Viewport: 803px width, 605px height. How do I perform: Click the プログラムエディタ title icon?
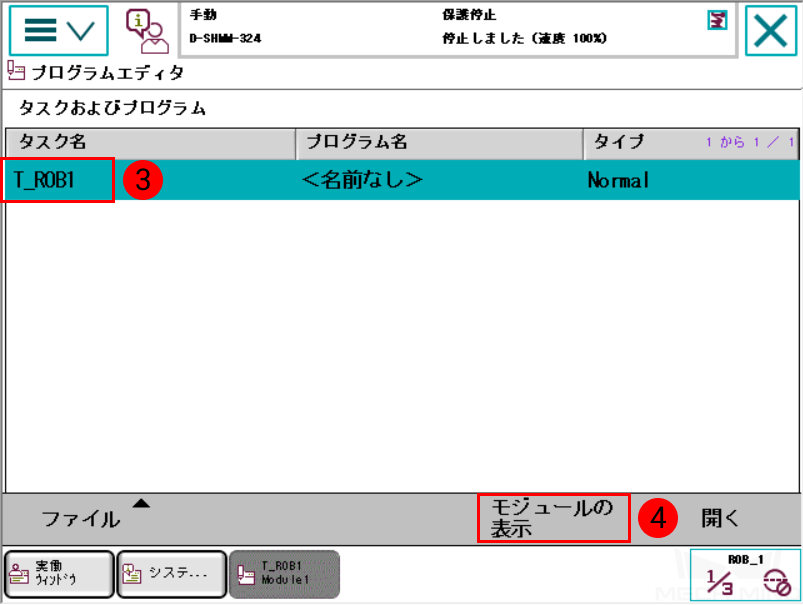pyautogui.click(x=16, y=71)
